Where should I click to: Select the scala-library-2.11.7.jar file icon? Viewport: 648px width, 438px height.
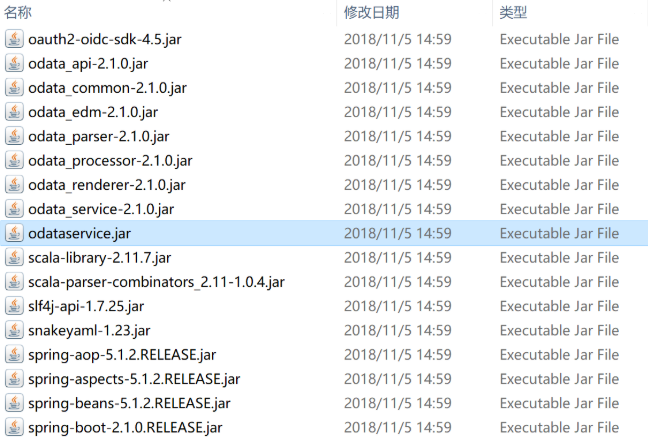(x=14, y=258)
